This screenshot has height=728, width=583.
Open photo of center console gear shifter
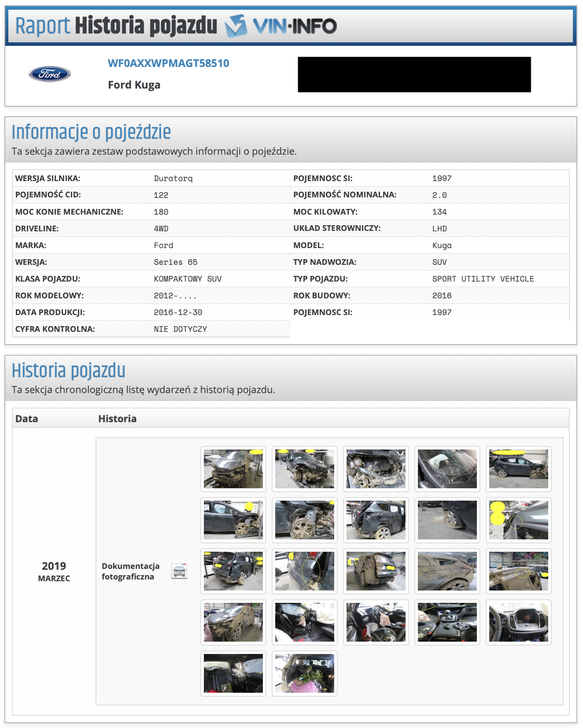pyautogui.click(x=447, y=622)
